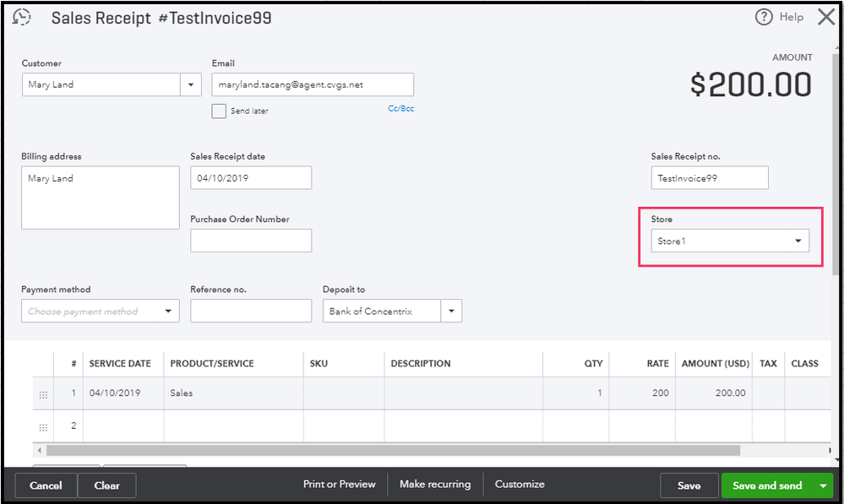Click the Help question mark icon
This screenshot has height=504, width=844.
(764, 18)
